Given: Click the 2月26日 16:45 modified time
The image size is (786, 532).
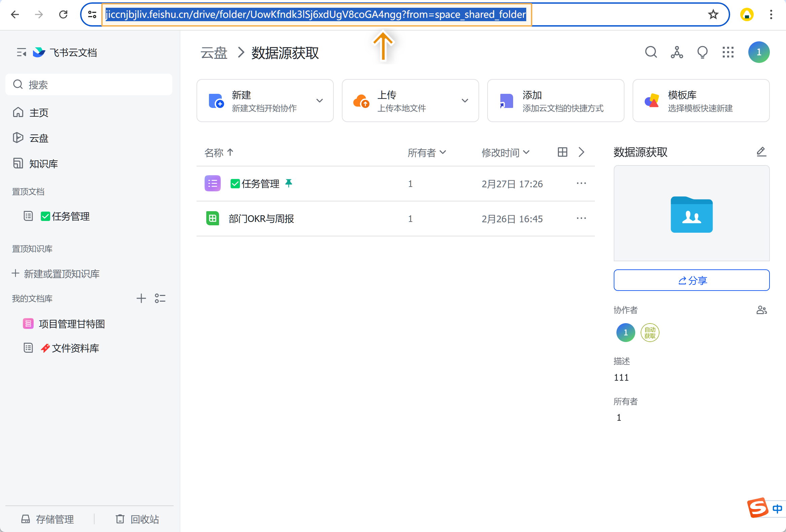Looking at the screenshot, I should click(x=512, y=219).
